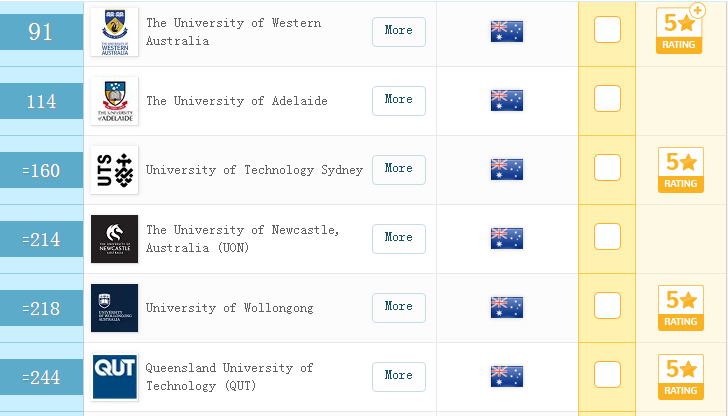Click the University of Western Australia logo
The height and width of the screenshot is (416, 728).
pos(114,32)
